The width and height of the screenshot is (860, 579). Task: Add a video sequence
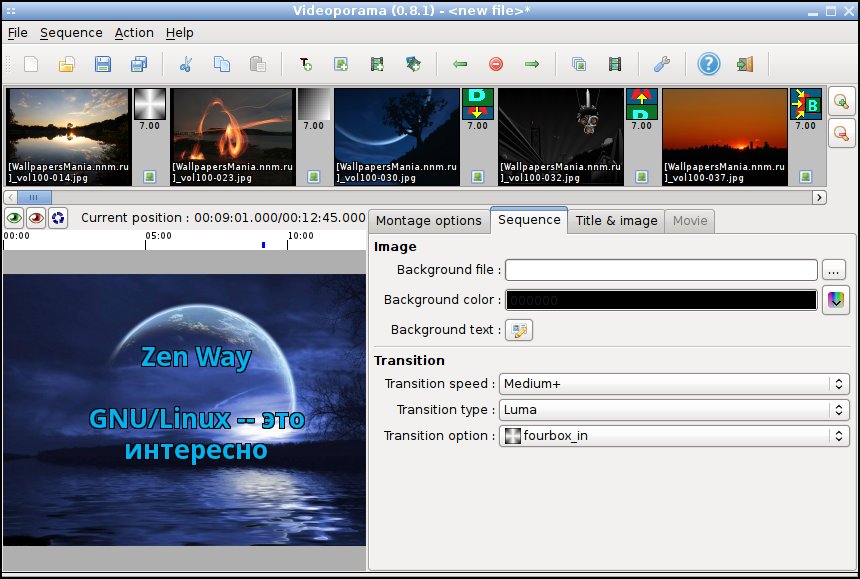coord(377,64)
